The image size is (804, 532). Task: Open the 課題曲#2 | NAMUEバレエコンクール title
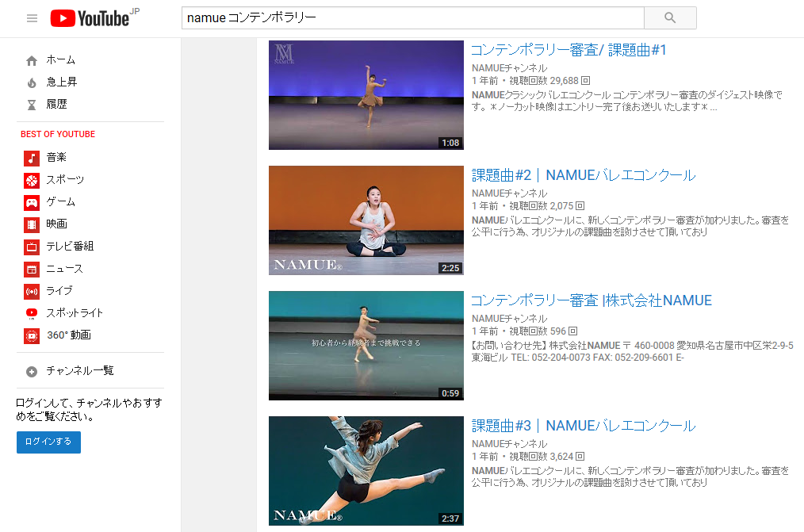584,175
